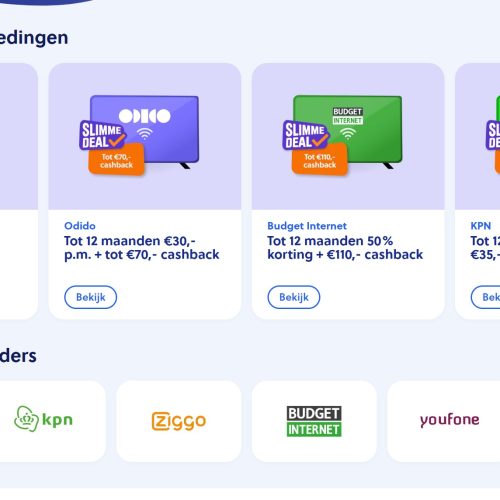Viewport: 500px width, 500px height.
Task: Click the Bekijk button under Odido
Action: (x=90, y=297)
